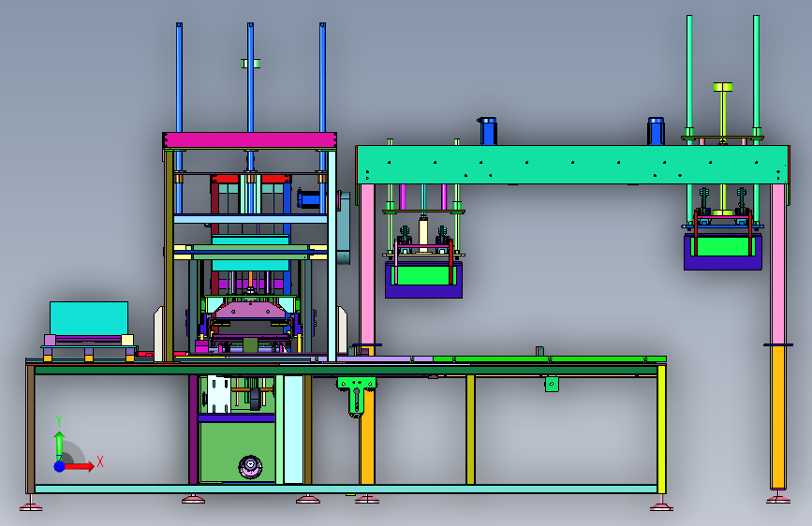Select the center blue guide rod above the press
812x526 pixels.
coord(251,78)
